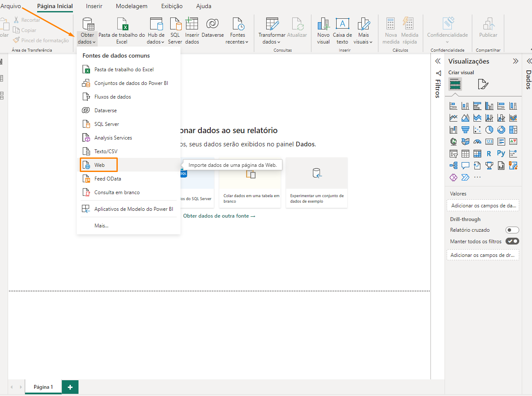Choose Pasta de trabalho do Excel from menu
This screenshot has width=532, height=396.
pyautogui.click(x=128, y=70)
